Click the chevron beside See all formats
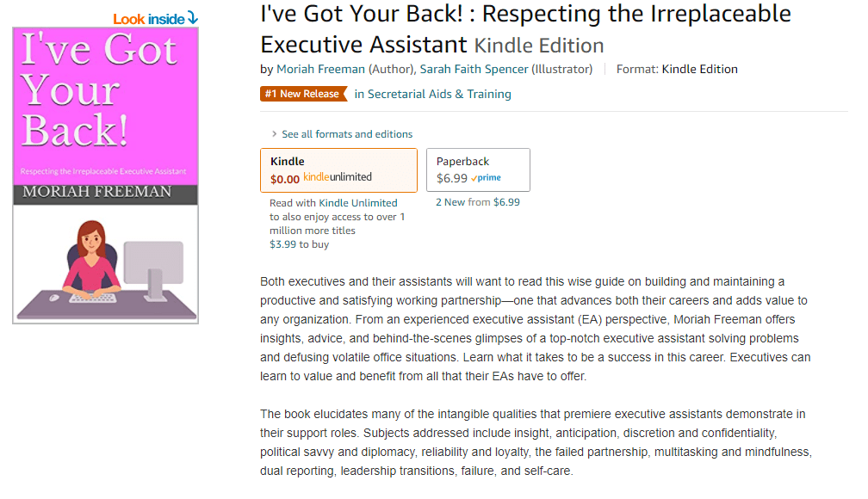The height and width of the screenshot is (499, 868). click(274, 134)
